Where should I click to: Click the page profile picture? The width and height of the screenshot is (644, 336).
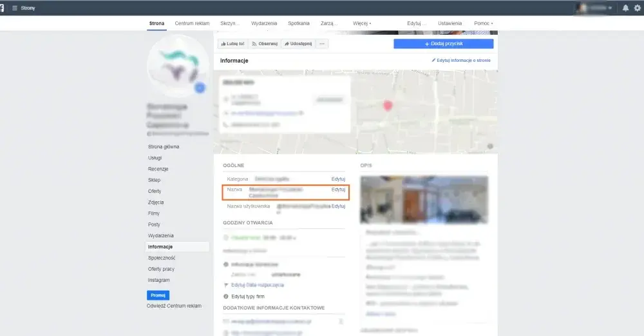click(x=178, y=66)
